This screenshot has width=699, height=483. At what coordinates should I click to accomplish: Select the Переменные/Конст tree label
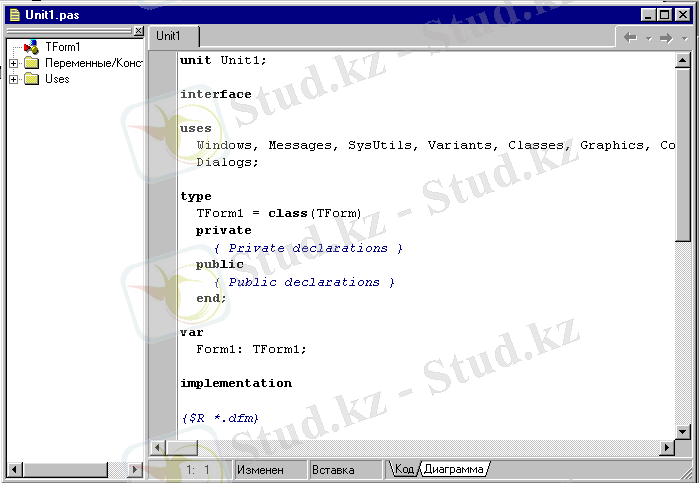[x=94, y=63]
